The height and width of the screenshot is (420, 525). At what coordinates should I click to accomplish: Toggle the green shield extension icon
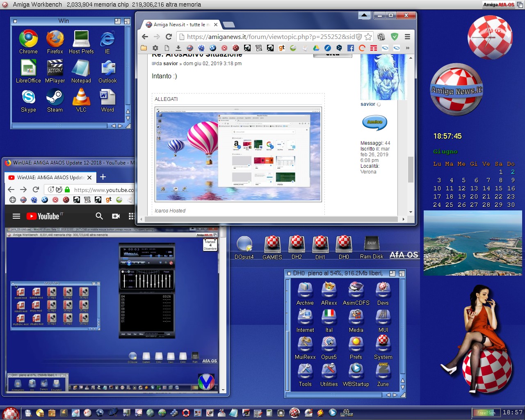[395, 37]
